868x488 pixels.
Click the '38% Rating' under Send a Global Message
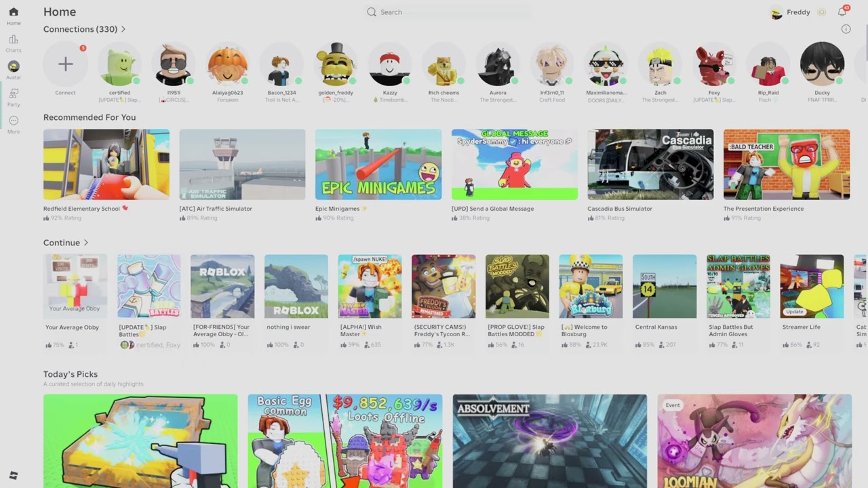[474, 218]
